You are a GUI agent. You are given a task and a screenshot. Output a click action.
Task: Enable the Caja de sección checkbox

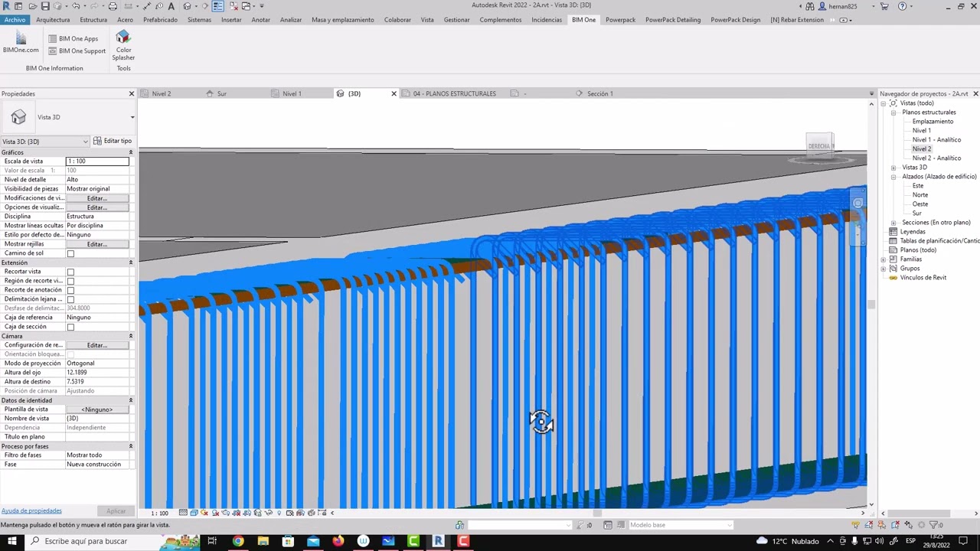(70, 327)
